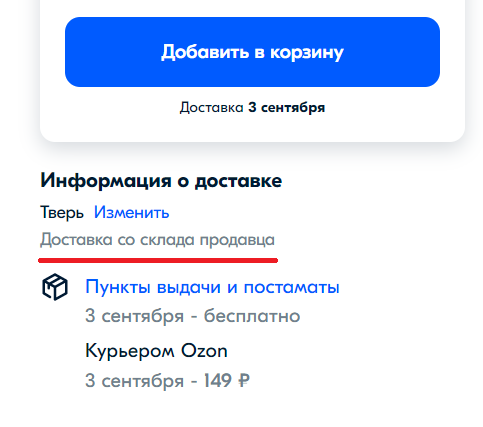Screen dimensions: 483x427
Task: Click the word Ozon in the courier option
Action: 204,351
